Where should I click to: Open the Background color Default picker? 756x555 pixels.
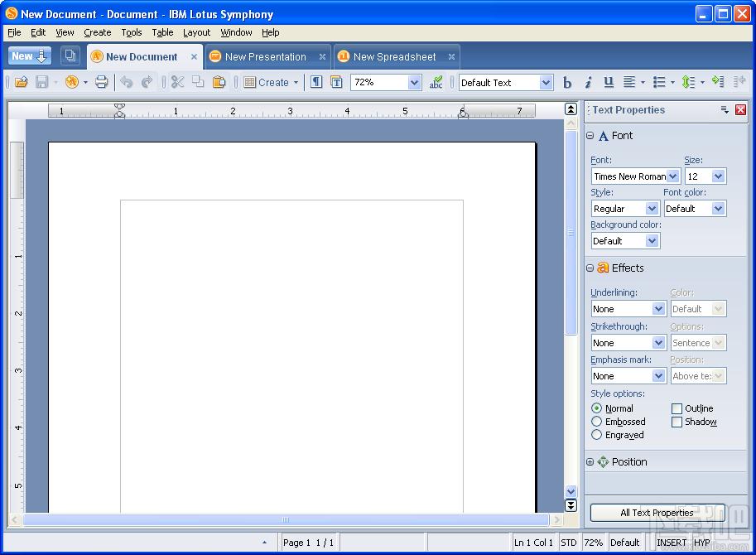click(x=652, y=240)
